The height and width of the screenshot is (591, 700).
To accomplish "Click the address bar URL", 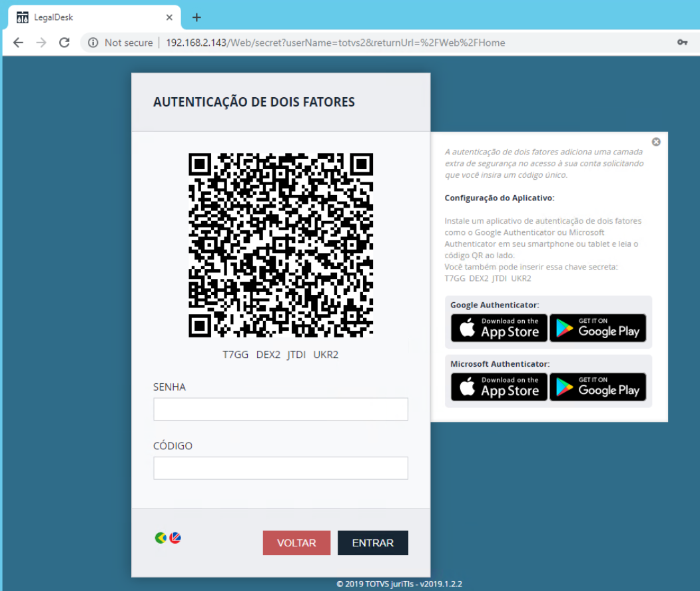I will tap(335, 43).
